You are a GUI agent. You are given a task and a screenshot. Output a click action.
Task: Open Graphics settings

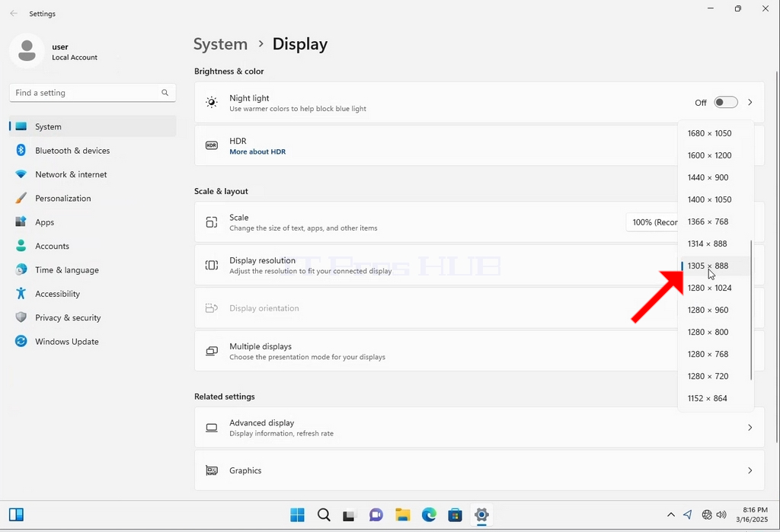479,470
